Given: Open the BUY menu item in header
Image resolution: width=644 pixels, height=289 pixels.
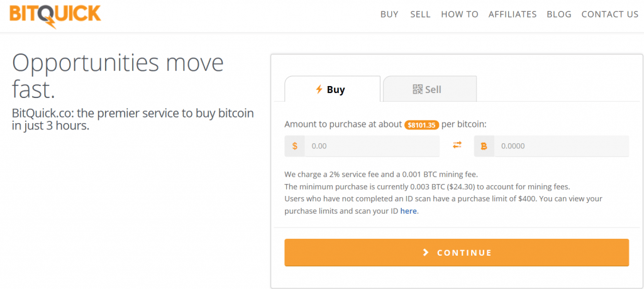Looking at the screenshot, I should [x=389, y=14].
